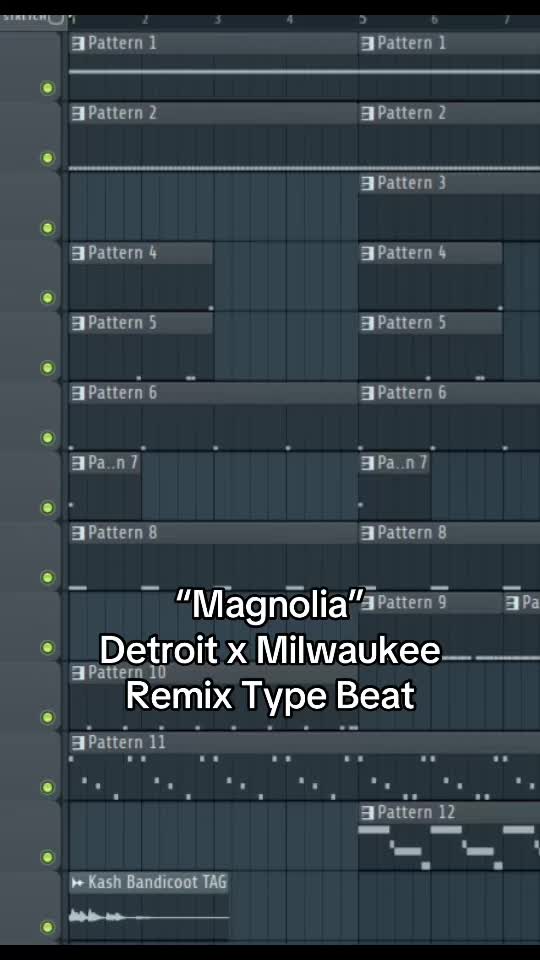540x960 pixels.
Task: Jump to bar 7 on the timeline ruler
Action: pyautogui.click(x=506, y=20)
